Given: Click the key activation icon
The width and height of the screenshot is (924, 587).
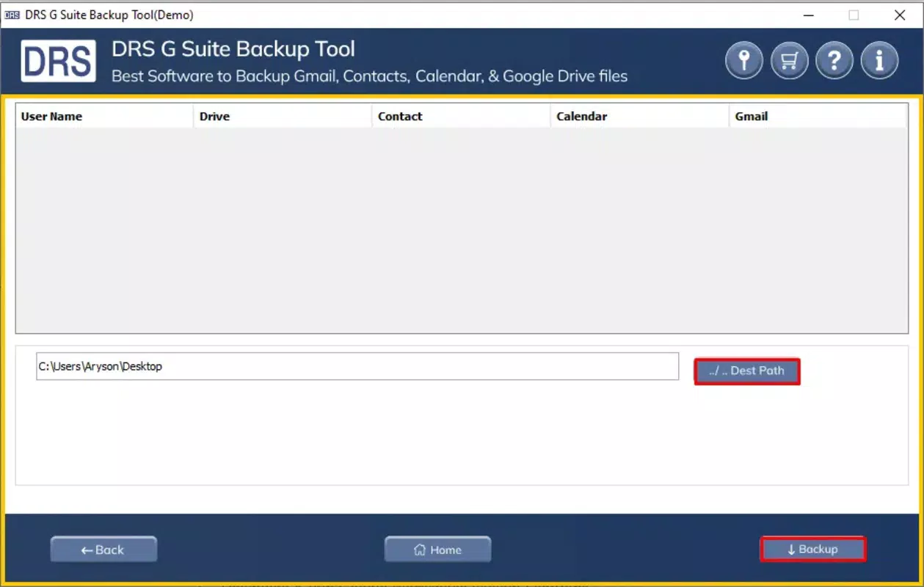Looking at the screenshot, I should pyautogui.click(x=744, y=60).
